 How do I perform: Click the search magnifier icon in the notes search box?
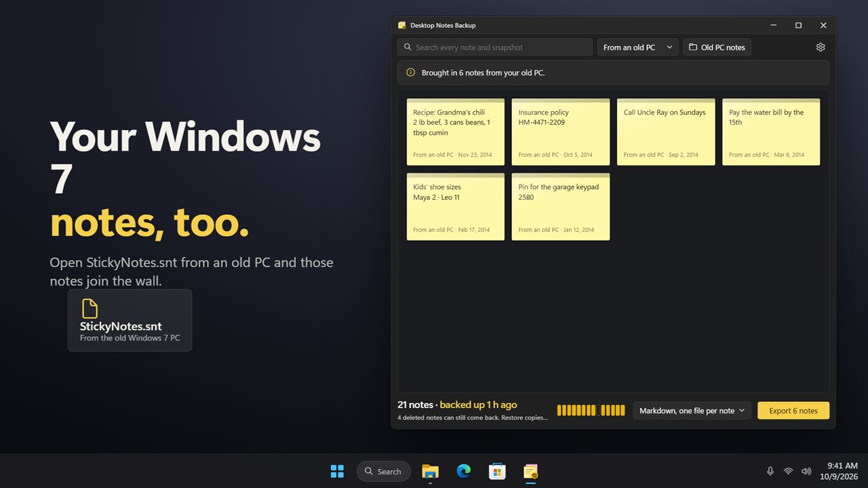click(408, 47)
